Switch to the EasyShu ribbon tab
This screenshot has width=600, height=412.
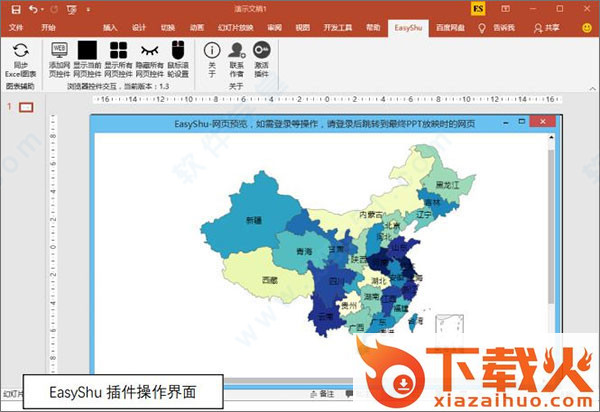[407, 27]
